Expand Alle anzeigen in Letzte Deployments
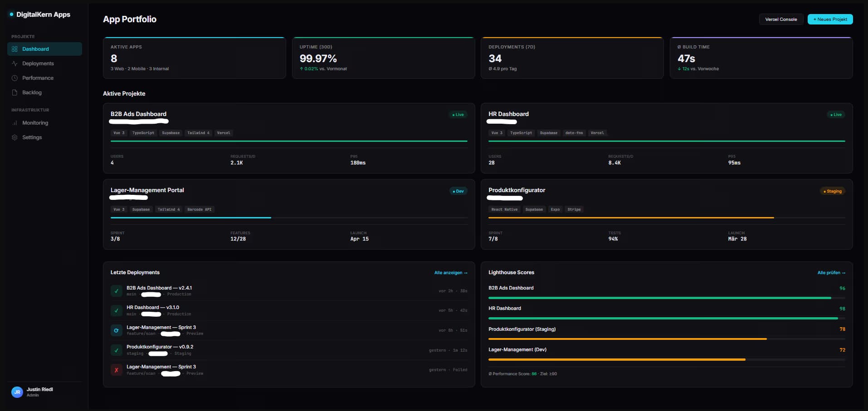This screenshot has width=868, height=411. [x=450, y=272]
